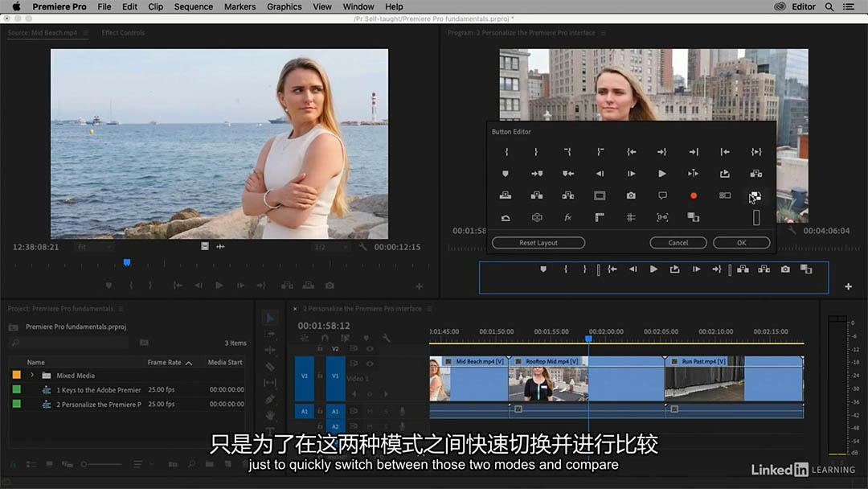Screen dimensions: 868x489
Task: Click Add Marker in Program monitor transport bar
Action: (x=543, y=269)
